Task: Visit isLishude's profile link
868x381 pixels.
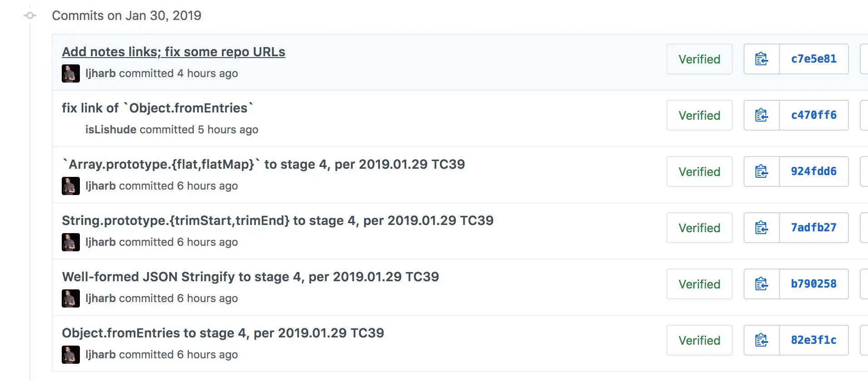Action: point(111,130)
